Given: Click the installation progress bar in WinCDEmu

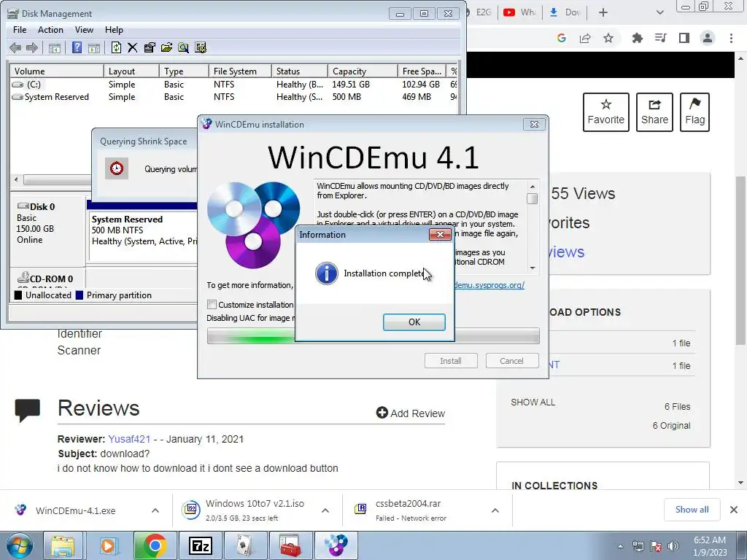Looking at the screenshot, I should (x=373, y=335).
